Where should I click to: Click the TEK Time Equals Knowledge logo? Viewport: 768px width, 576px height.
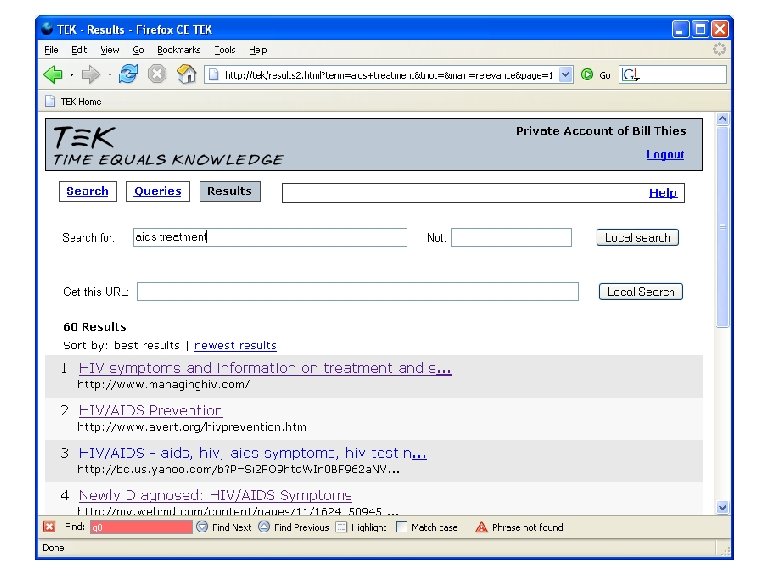[x=168, y=145]
